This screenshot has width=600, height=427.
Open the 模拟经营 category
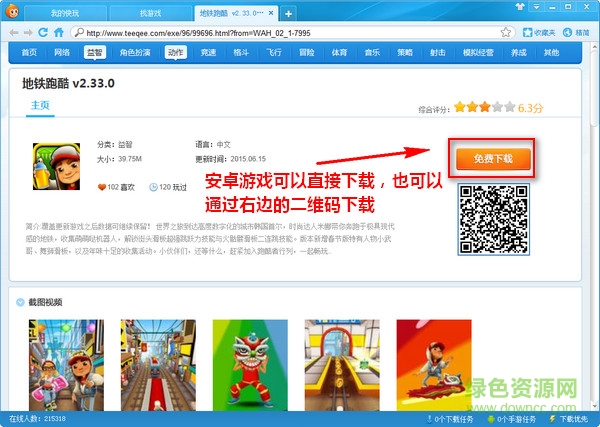(478, 52)
